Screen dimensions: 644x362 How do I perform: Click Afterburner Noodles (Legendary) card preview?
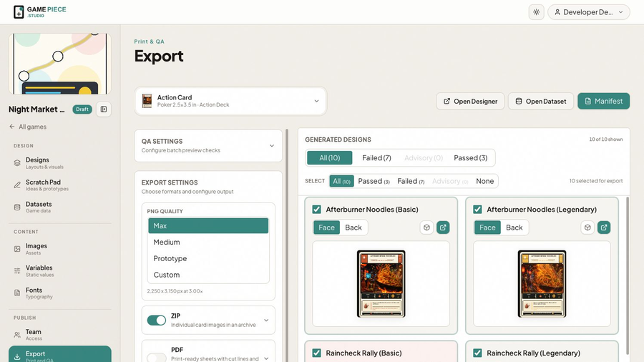tap(542, 283)
